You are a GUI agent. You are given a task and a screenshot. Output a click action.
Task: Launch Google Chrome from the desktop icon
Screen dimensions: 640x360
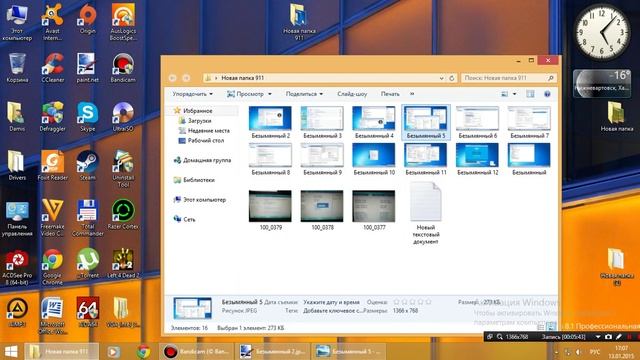click(x=52, y=267)
